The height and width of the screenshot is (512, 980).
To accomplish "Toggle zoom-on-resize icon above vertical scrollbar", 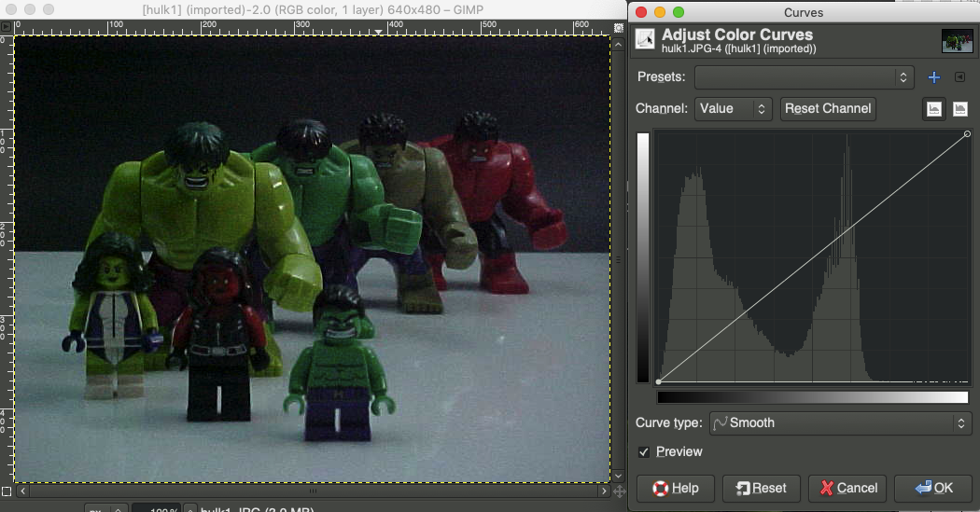I will (618, 27).
